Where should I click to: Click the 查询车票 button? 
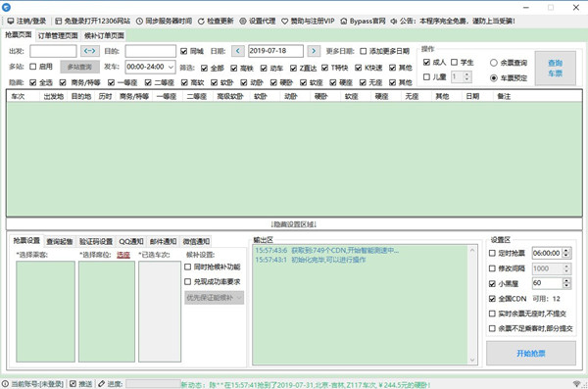(556, 69)
